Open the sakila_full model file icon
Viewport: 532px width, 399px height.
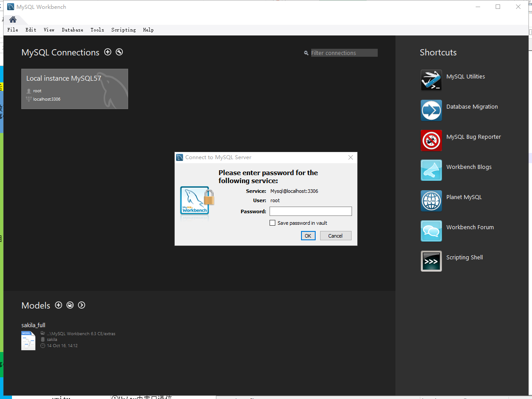click(28, 340)
